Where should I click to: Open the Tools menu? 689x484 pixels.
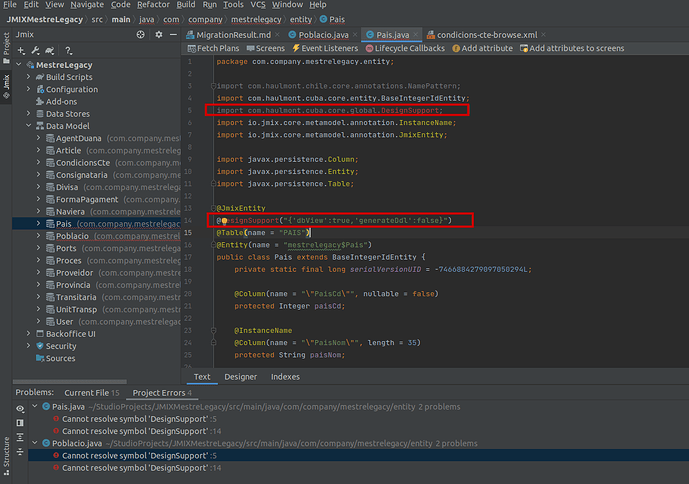233,5
